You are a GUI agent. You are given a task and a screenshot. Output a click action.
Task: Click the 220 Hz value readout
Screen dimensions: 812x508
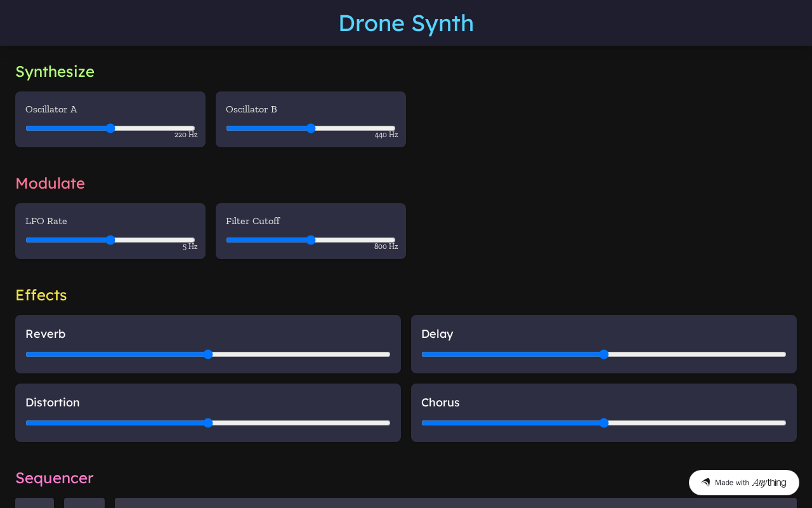pyautogui.click(x=186, y=135)
